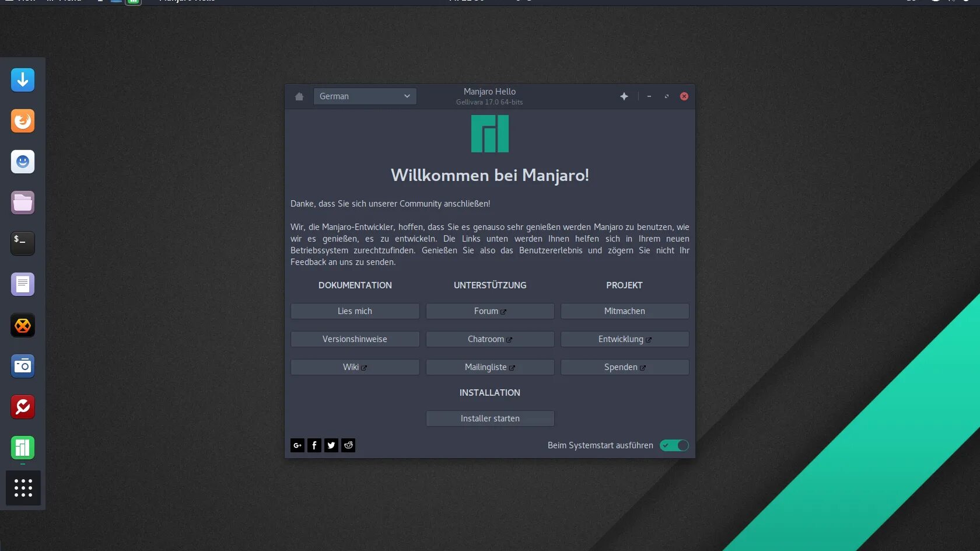Open the Lies mich readme

coord(355,311)
